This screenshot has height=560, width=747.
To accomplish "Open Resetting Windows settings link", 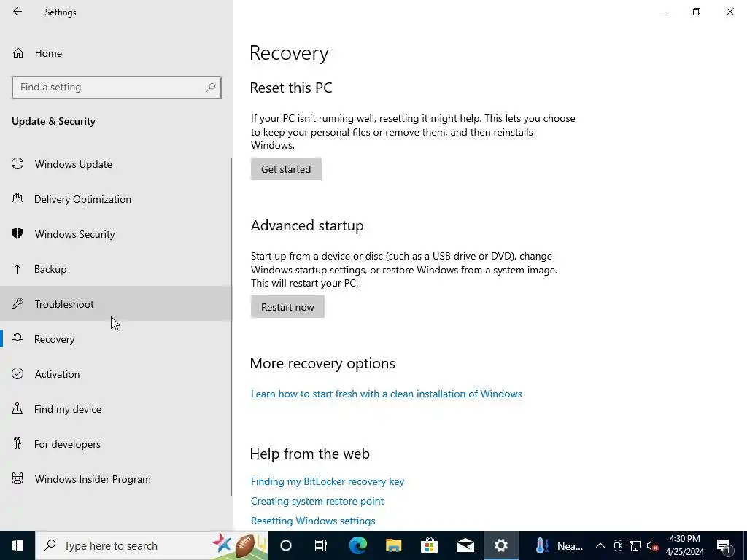I will (x=313, y=521).
